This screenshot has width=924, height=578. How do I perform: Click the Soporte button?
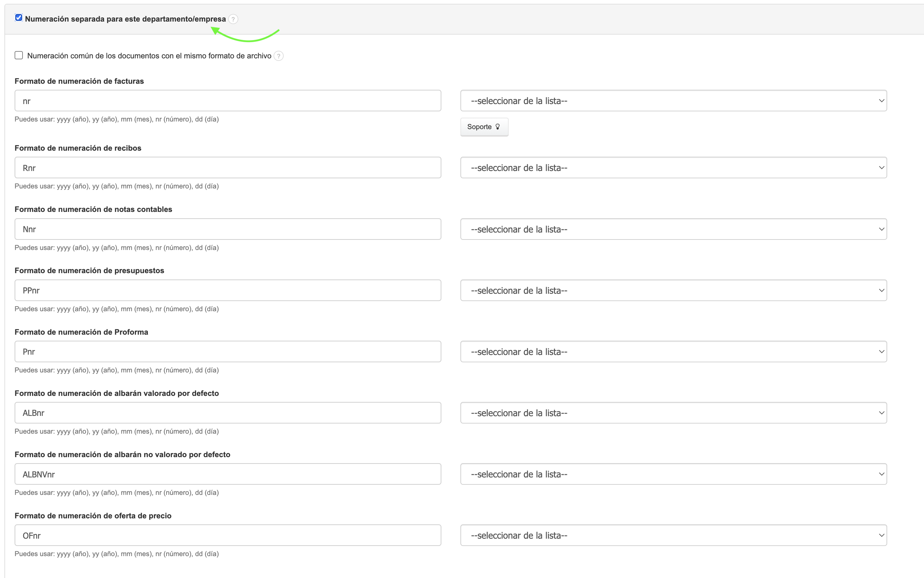[484, 127]
